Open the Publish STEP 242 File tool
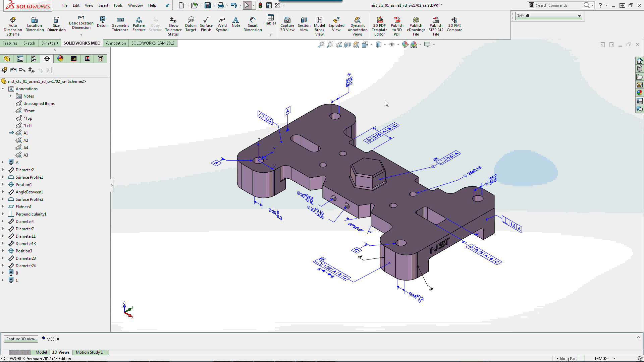644x362 pixels. pyautogui.click(x=436, y=25)
